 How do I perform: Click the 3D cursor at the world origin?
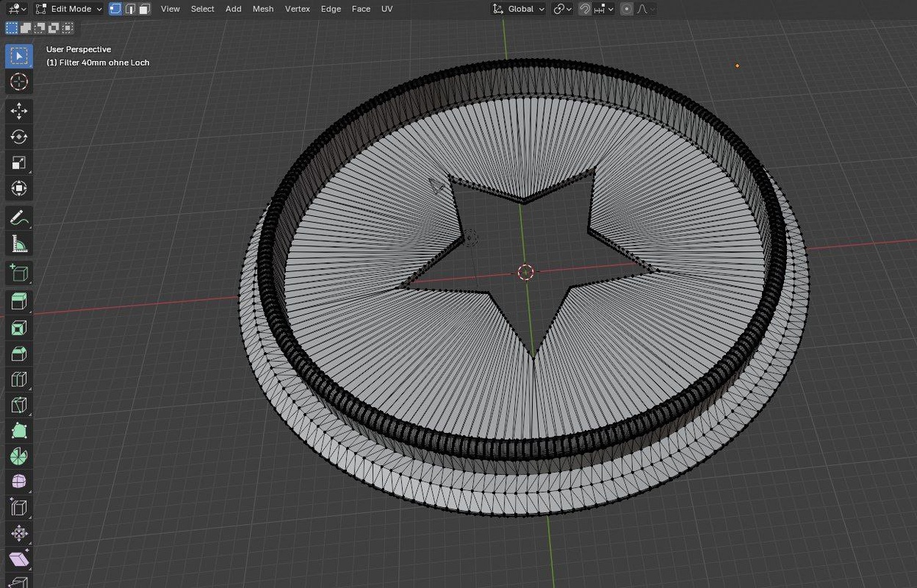click(526, 272)
